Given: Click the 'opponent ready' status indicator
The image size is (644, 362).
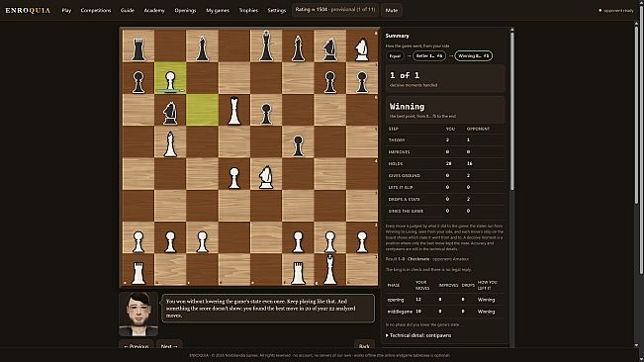Looking at the screenshot, I should tap(616, 10).
